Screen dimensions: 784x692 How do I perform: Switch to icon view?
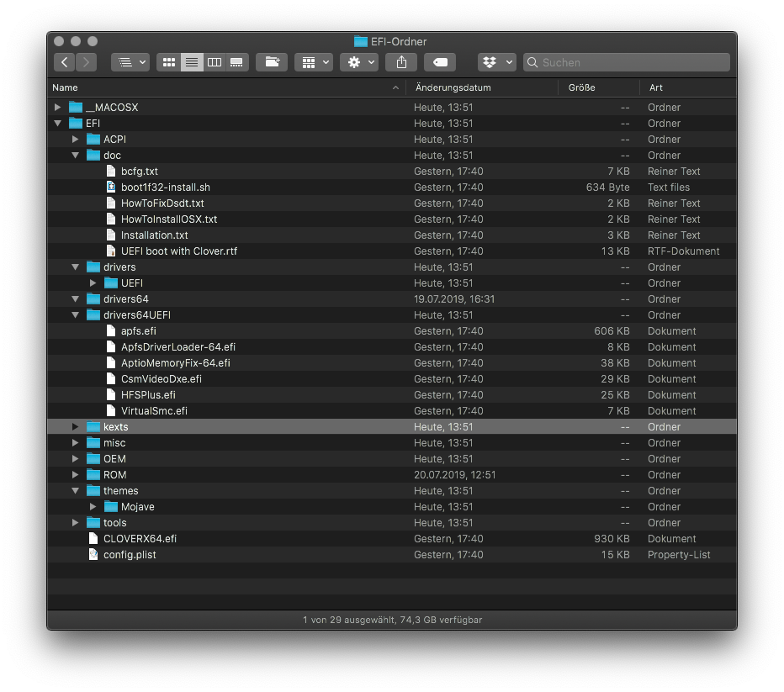[169, 62]
